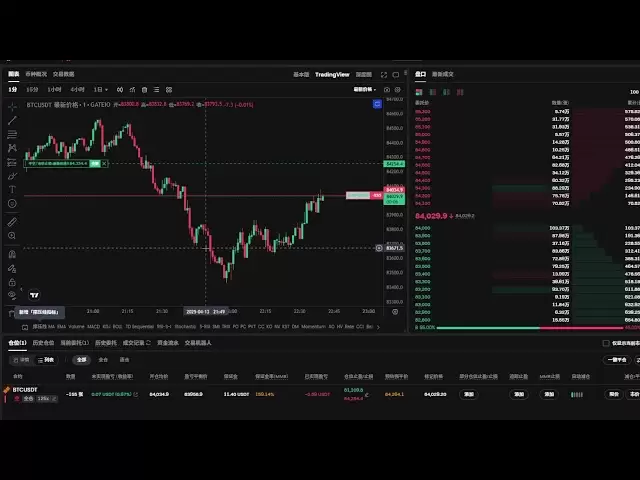Switch to TradingView chart mode
The image size is (640, 480).
tap(332, 74)
